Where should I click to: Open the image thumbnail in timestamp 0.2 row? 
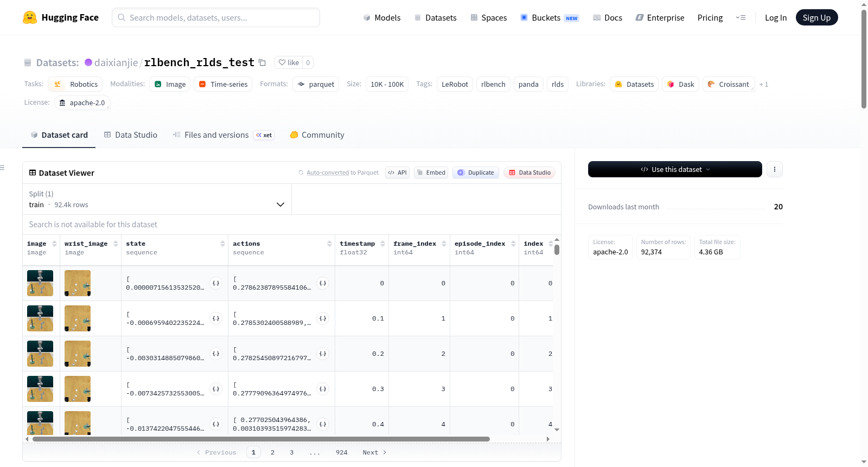point(40,354)
